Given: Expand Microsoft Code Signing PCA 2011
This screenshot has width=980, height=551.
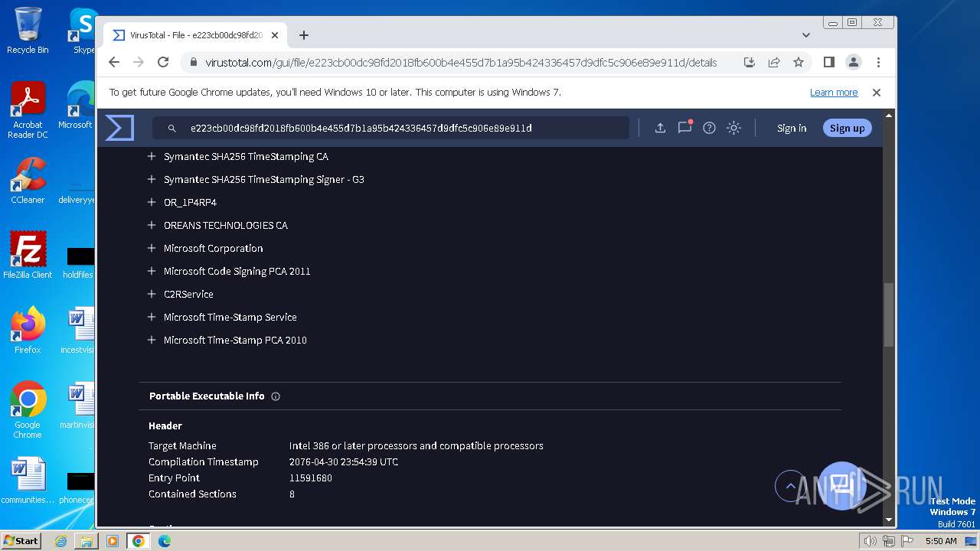Looking at the screenshot, I should 152,271.
